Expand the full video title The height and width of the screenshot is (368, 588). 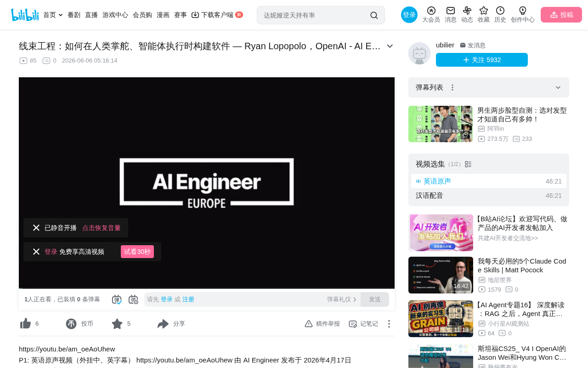pos(390,46)
